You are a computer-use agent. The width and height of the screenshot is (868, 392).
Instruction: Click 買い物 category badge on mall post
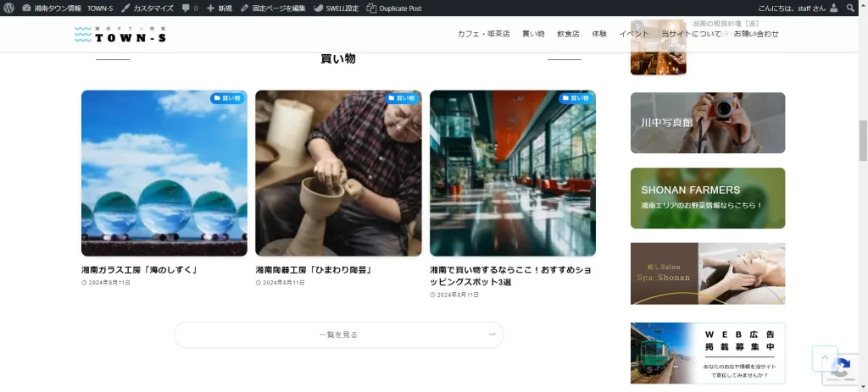576,98
